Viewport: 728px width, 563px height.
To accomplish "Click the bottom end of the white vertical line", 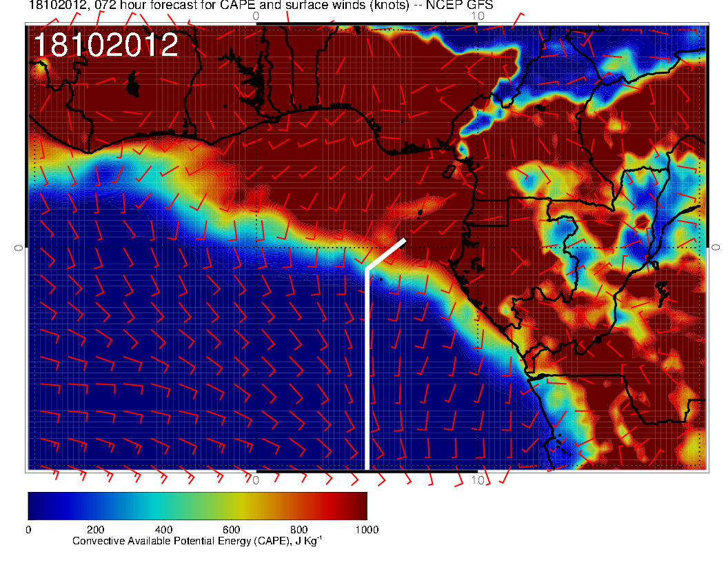I will [x=367, y=465].
